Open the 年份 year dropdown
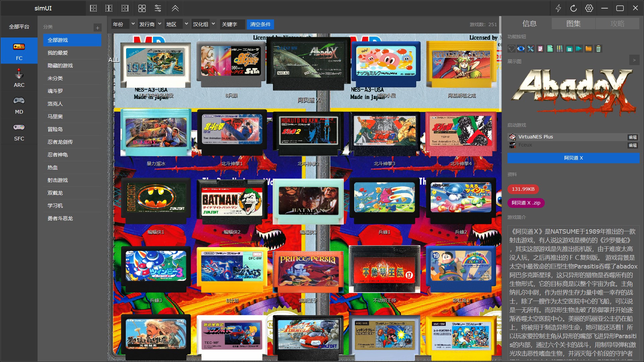Screen dimensions: 644x362 123,24
